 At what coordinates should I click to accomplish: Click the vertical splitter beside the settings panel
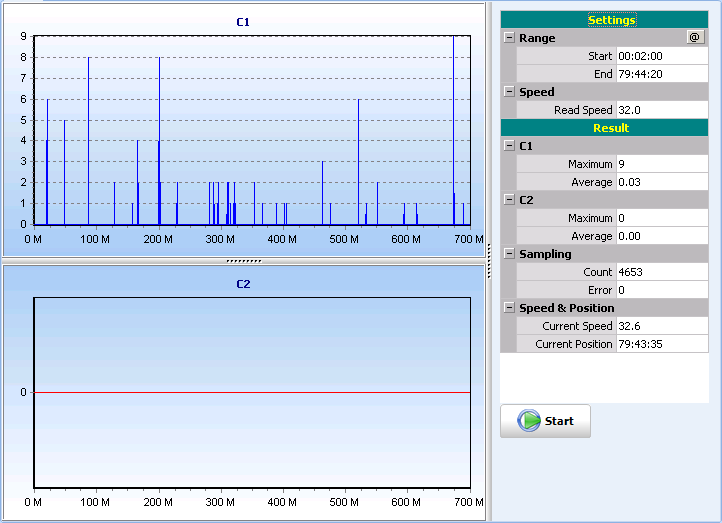coord(489,262)
